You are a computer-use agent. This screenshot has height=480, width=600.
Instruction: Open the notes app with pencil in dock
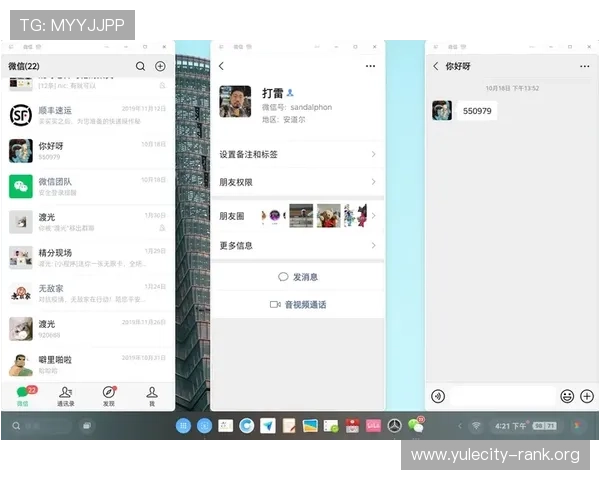pyautogui.click(x=289, y=426)
